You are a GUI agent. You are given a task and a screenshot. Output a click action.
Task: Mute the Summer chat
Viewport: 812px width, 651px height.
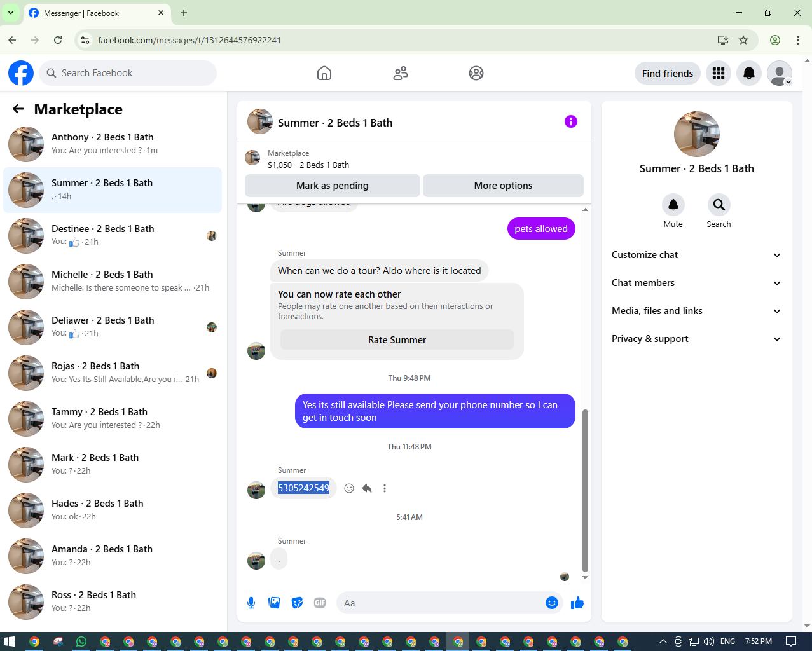coord(673,205)
